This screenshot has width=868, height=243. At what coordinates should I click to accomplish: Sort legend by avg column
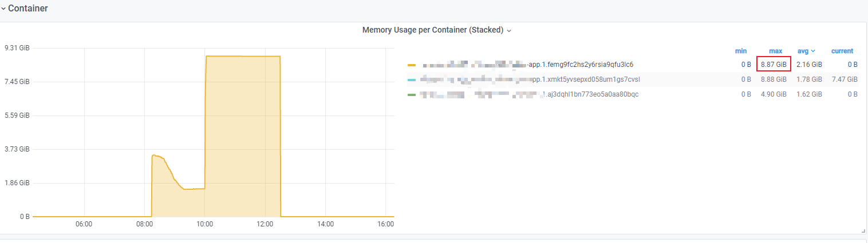(806, 51)
